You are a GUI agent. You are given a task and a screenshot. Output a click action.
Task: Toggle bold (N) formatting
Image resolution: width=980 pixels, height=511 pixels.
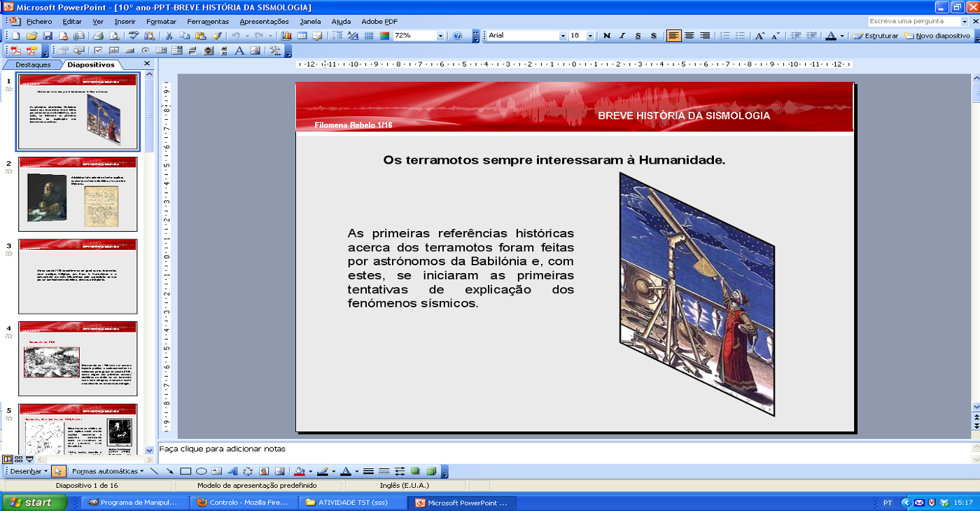click(x=607, y=36)
